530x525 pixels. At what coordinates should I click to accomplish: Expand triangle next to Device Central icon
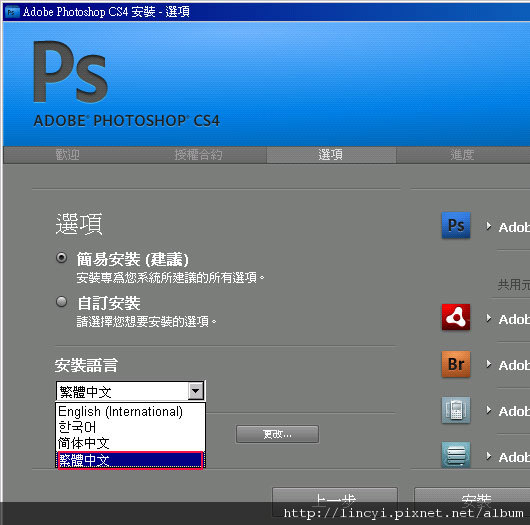point(488,410)
